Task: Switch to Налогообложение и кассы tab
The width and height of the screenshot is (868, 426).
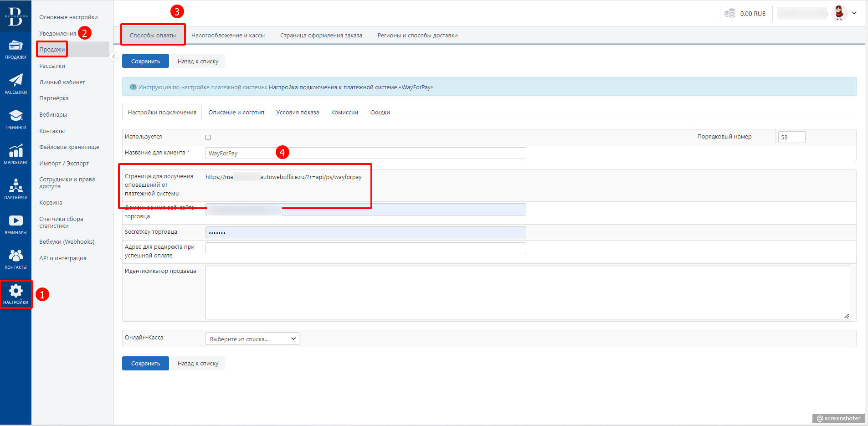Action: [x=228, y=36]
